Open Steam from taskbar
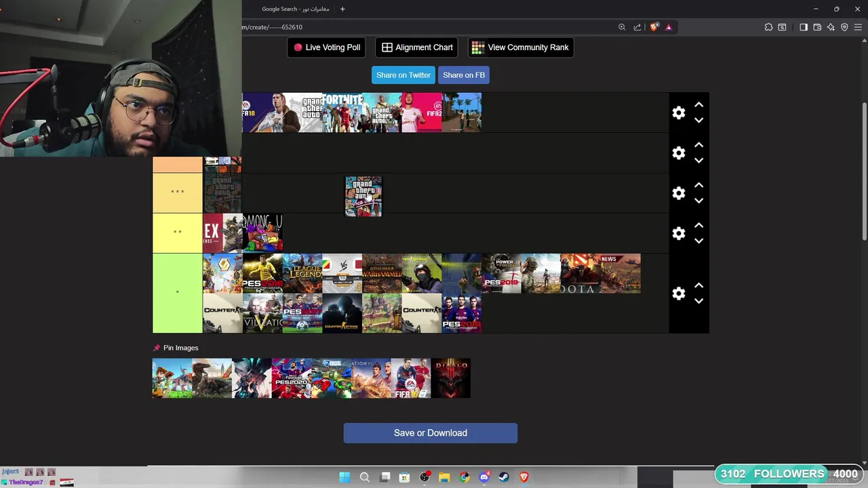This screenshot has width=868, height=488. pos(504,477)
